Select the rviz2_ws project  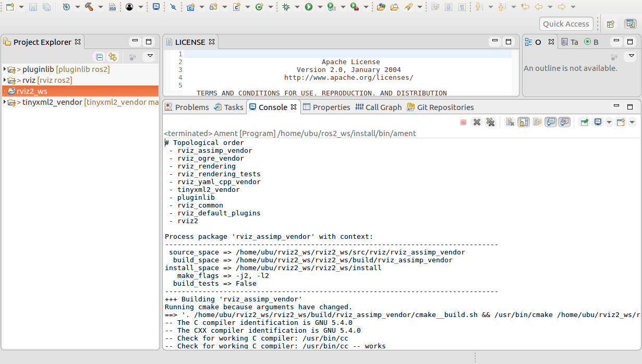coord(32,91)
